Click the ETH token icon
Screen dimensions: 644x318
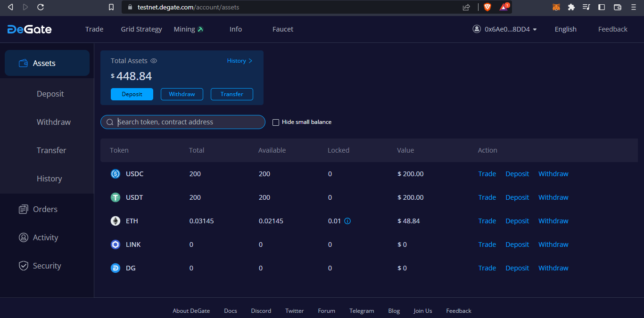(116, 221)
